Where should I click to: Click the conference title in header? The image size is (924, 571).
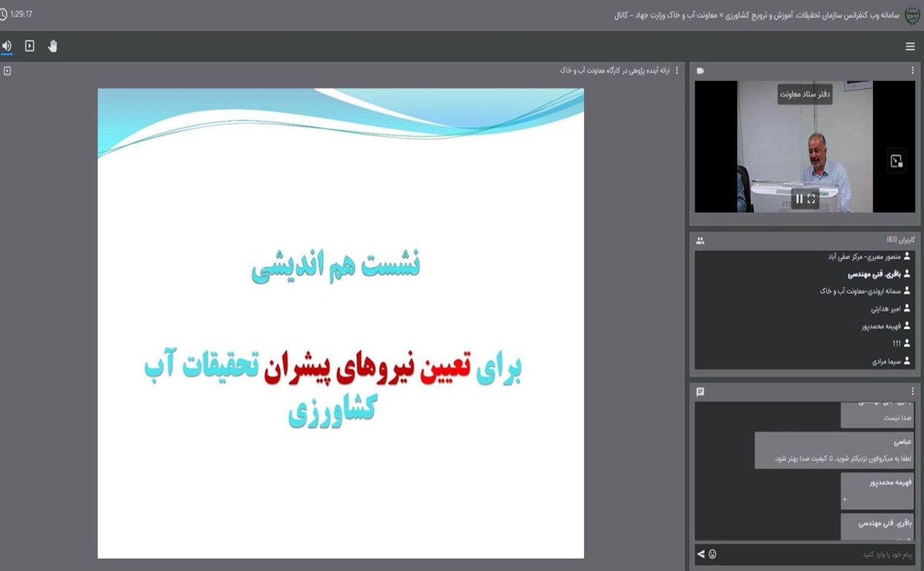(x=757, y=15)
